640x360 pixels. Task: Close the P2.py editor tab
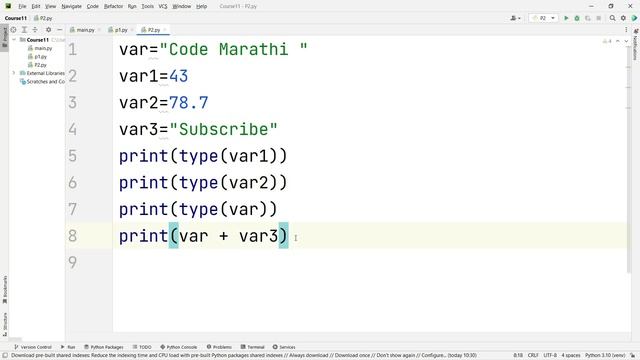pos(165,30)
